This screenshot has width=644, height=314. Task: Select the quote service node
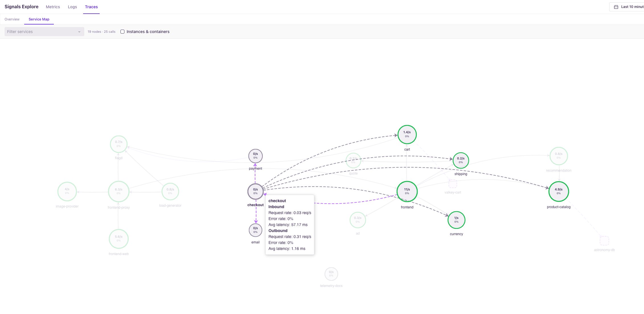click(353, 160)
